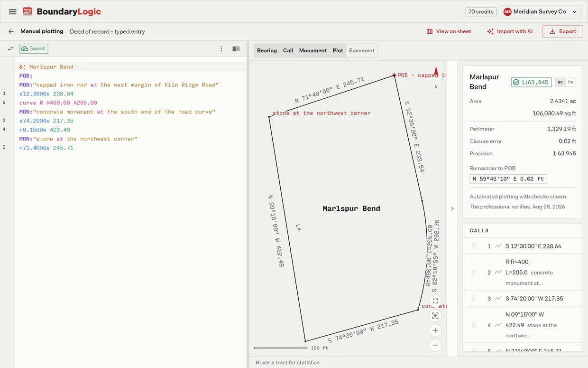
Task: Center the plot with the focus icon
Action: pos(435,316)
